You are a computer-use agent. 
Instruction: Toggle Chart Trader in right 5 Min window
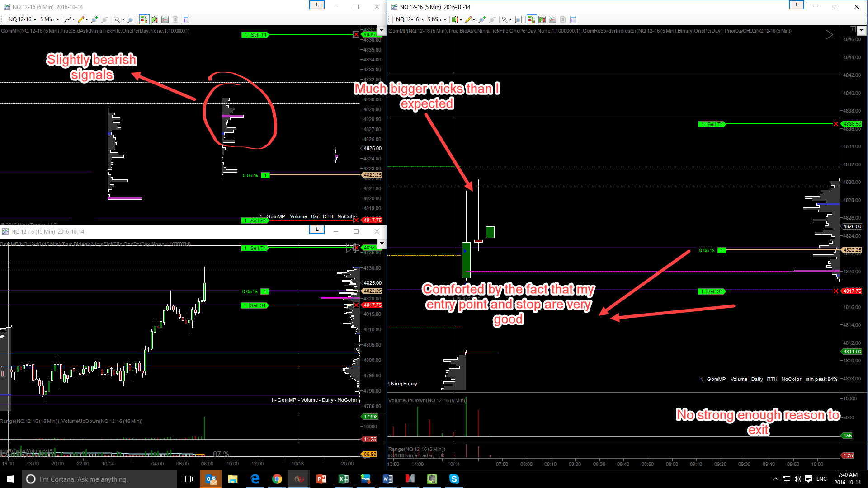click(x=532, y=19)
